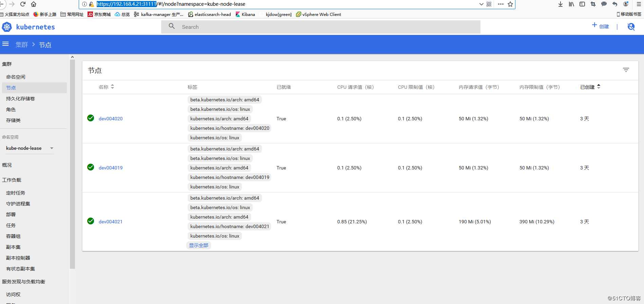Click green status check for dev004021

(91, 221)
